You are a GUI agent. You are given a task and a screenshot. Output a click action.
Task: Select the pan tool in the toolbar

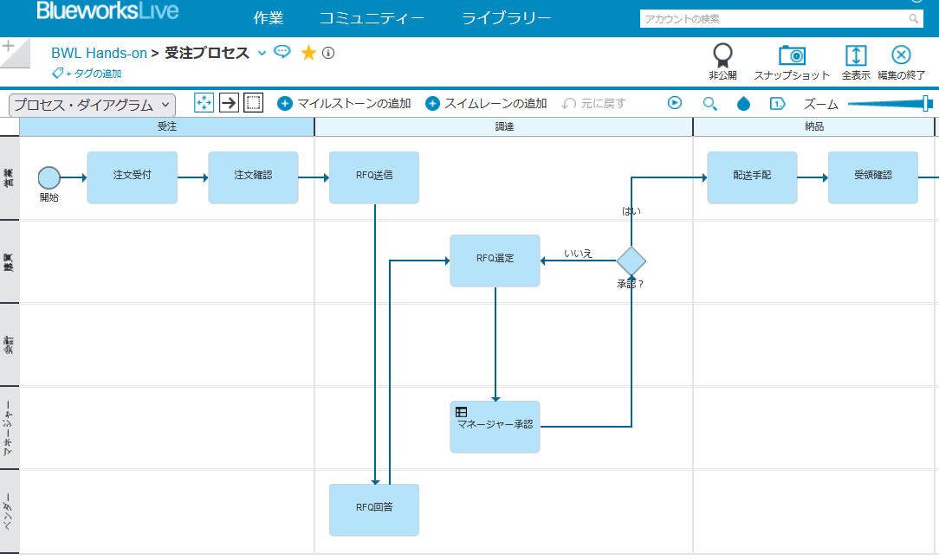click(x=204, y=103)
